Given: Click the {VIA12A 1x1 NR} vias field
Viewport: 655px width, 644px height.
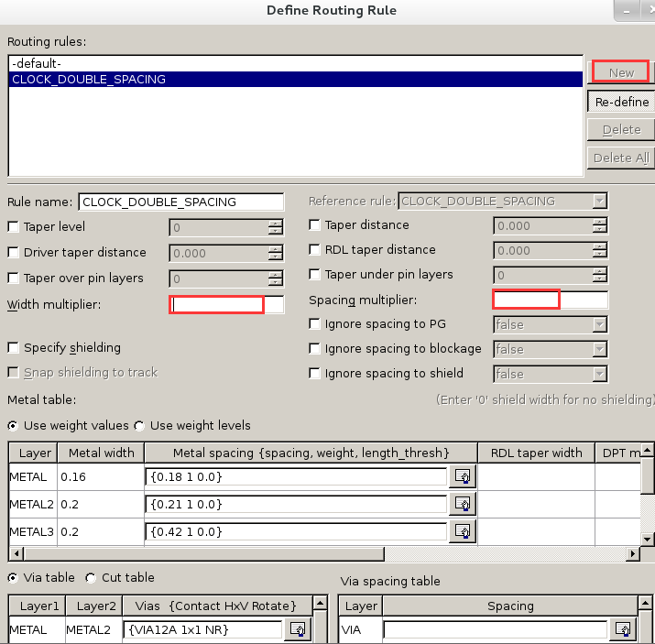Looking at the screenshot, I should [203, 629].
